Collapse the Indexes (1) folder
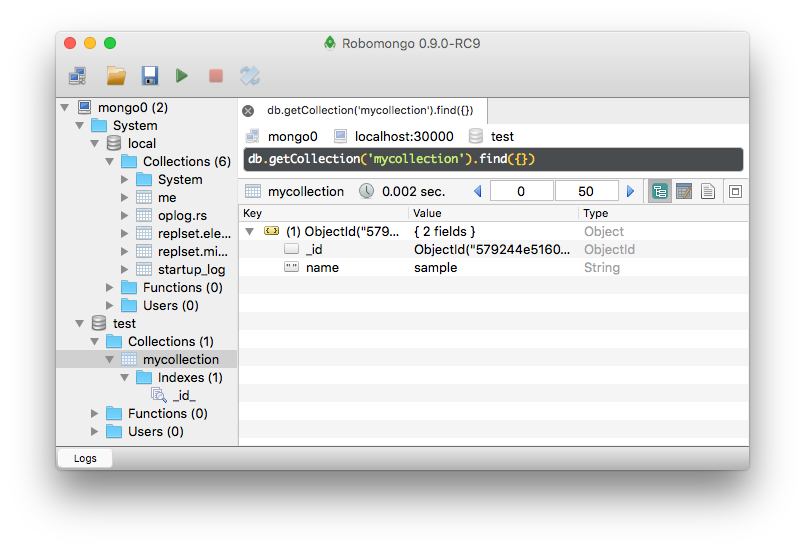The height and width of the screenshot is (550, 805). coord(124,377)
